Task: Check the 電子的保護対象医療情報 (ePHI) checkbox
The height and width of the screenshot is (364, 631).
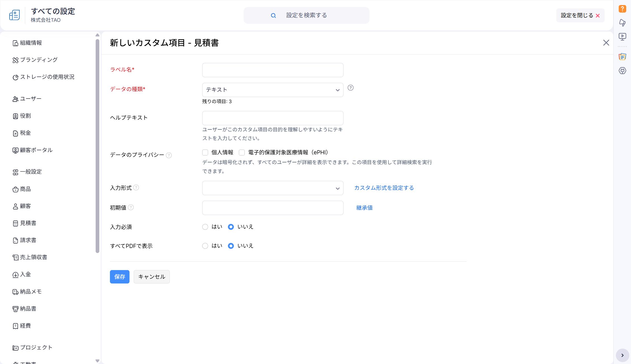Action: pos(242,152)
